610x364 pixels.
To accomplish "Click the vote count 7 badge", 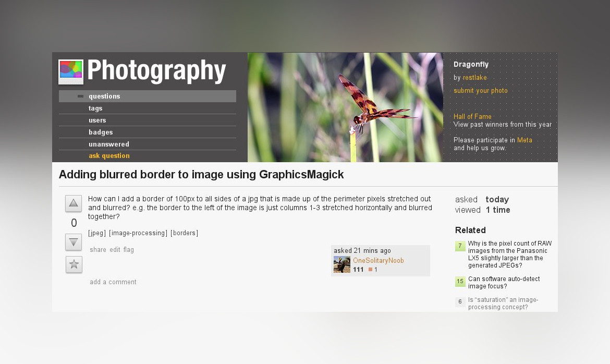I will coord(460,246).
